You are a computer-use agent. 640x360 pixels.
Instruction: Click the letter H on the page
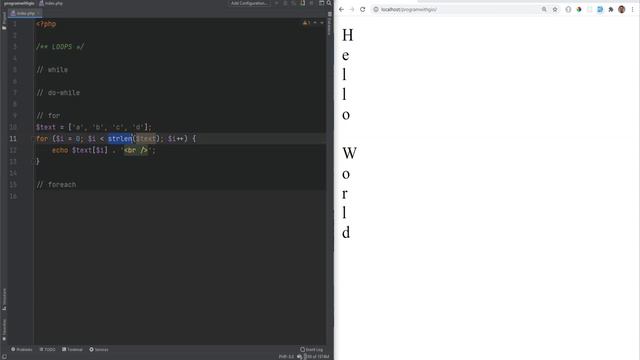tap(348, 36)
